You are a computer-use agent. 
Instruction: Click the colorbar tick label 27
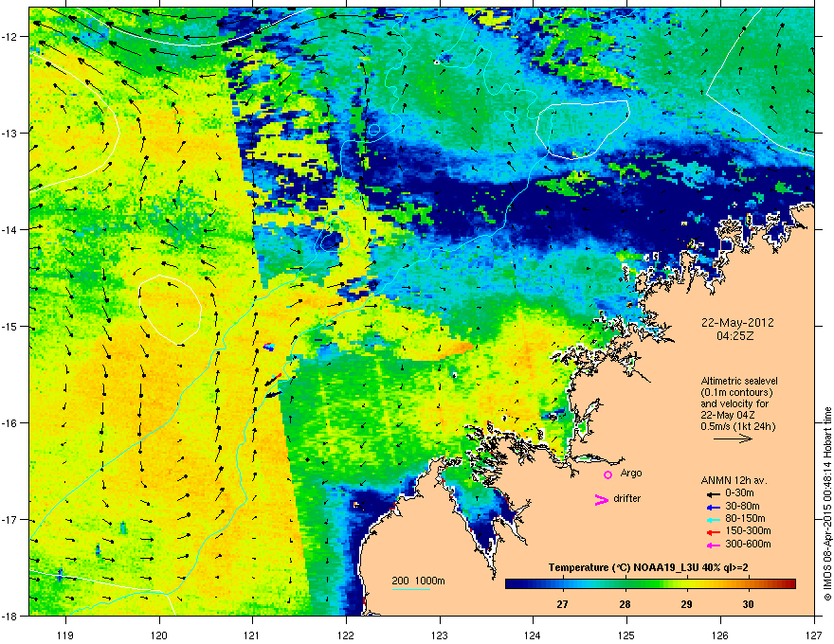(x=562, y=604)
